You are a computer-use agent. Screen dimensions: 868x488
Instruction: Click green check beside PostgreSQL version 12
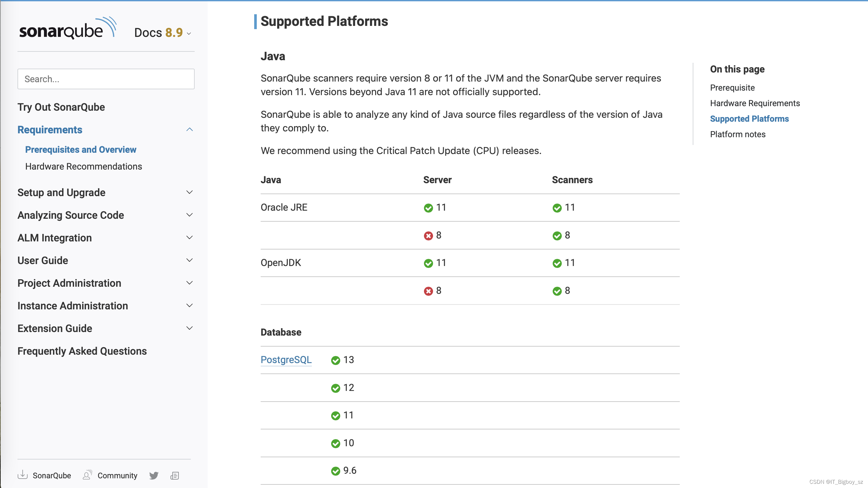point(335,388)
